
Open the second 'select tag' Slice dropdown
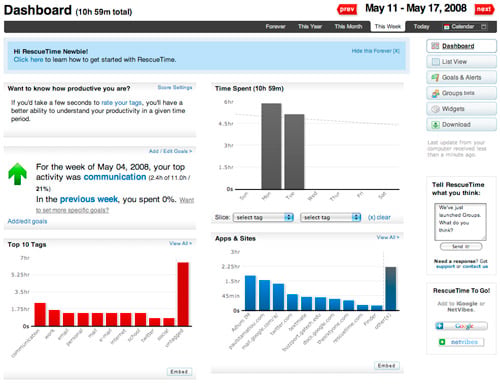(x=331, y=217)
